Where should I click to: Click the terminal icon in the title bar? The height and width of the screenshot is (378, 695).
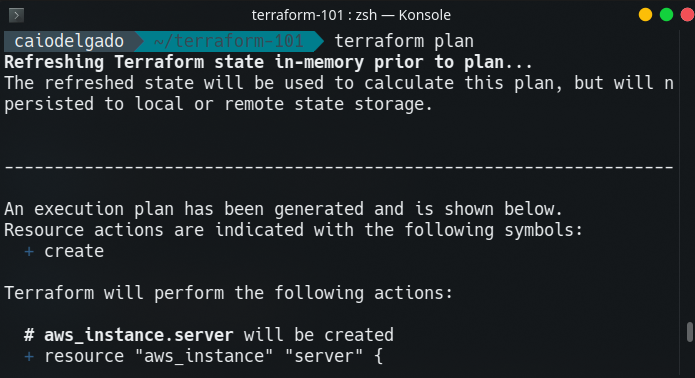pos(16,16)
